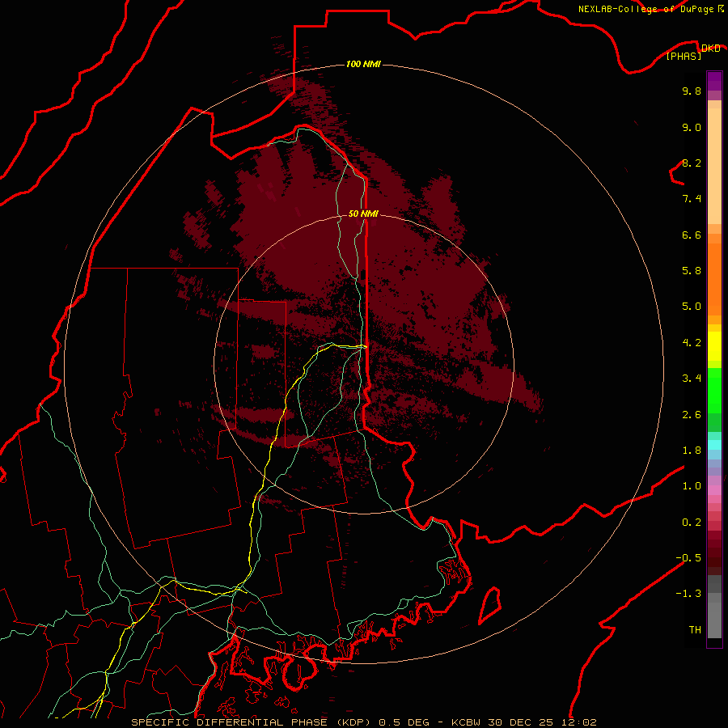Click the 12:02 time stamp
728x728 pixels.
[580, 722]
